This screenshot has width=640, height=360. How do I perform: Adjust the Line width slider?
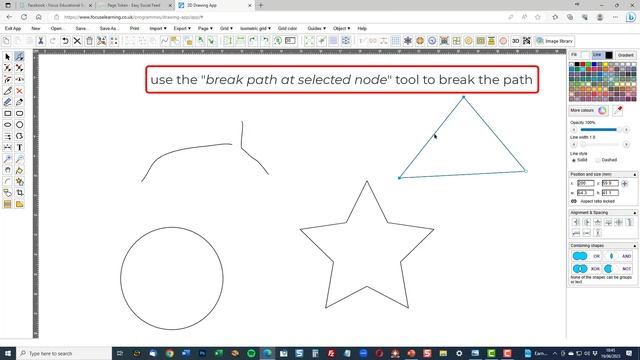[600, 144]
